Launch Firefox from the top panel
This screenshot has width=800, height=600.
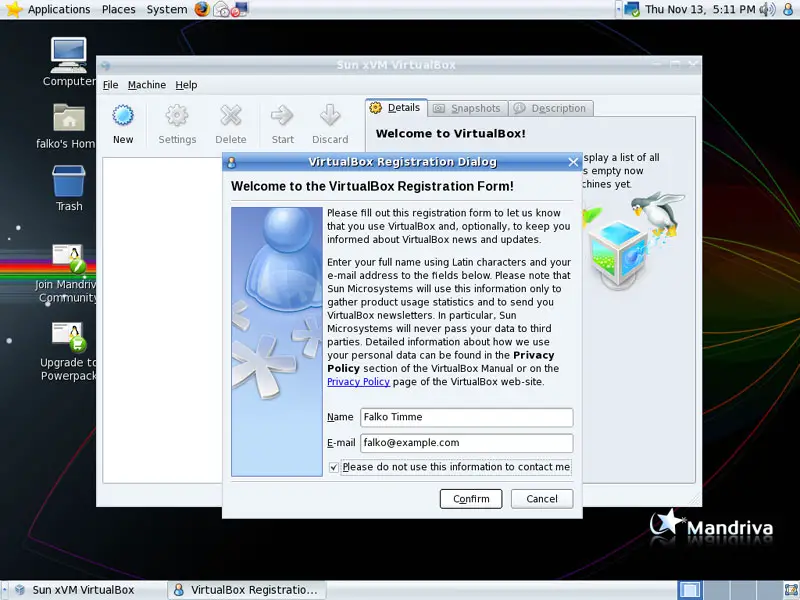[202, 9]
